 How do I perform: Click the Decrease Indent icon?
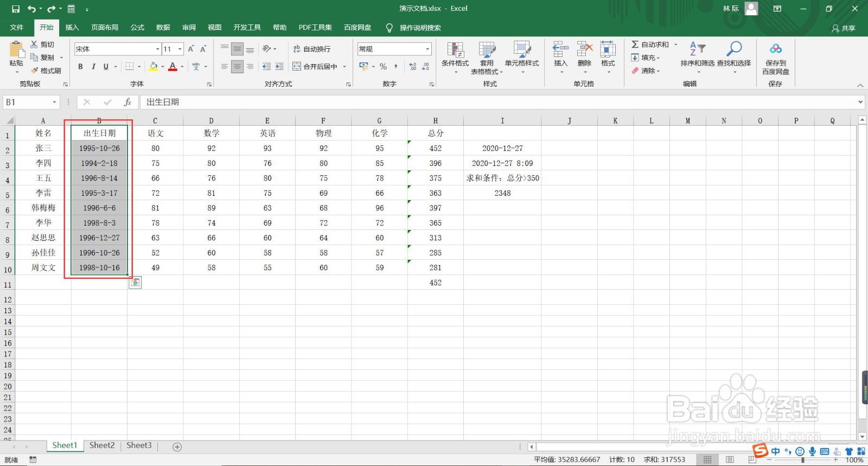click(x=266, y=66)
